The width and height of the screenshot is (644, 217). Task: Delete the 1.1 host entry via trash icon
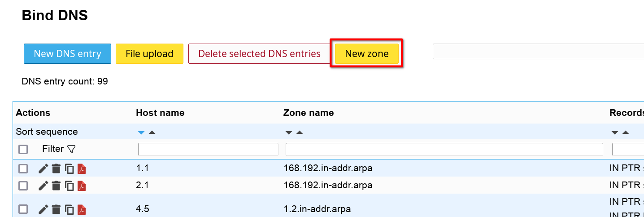[56, 169]
